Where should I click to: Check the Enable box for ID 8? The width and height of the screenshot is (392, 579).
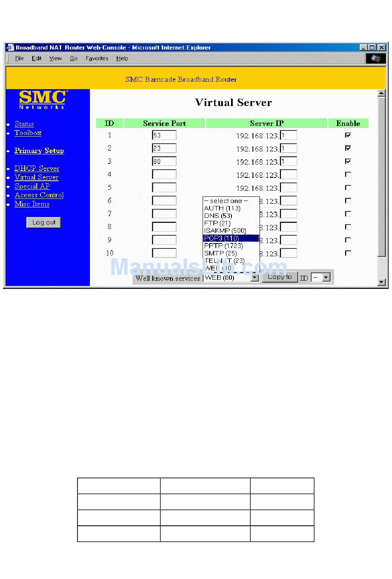click(348, 227)
